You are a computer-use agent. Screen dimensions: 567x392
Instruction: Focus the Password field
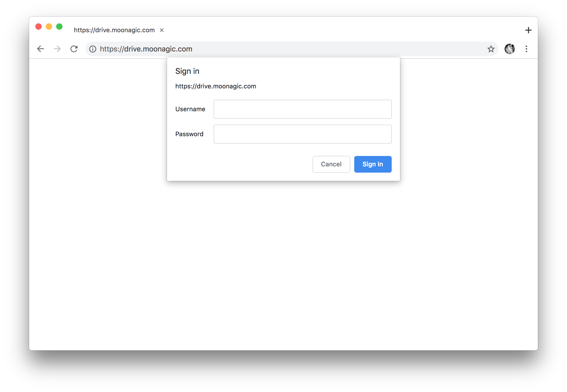point(302,134)
